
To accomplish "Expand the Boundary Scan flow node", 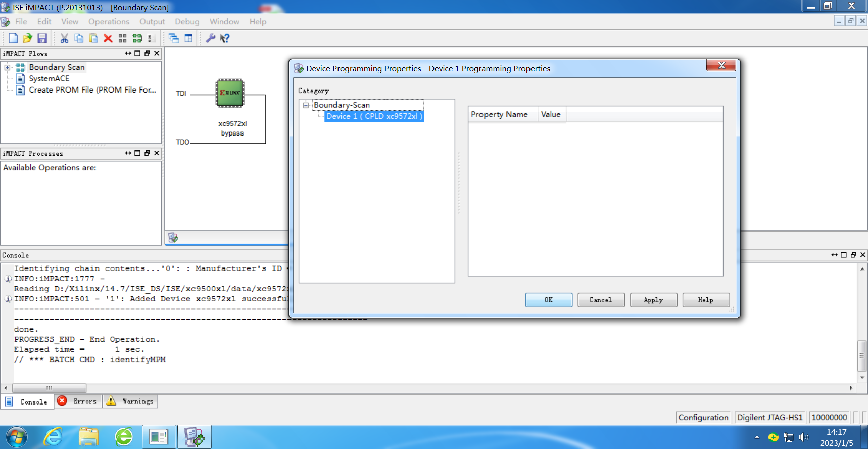I will [x=8, y=67].
